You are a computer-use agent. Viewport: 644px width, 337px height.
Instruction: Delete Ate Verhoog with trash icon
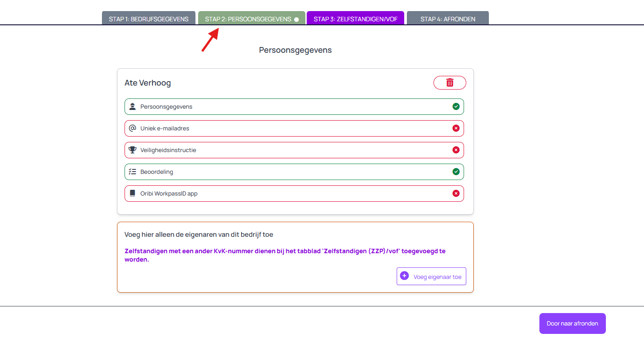(x=449, y=82)
